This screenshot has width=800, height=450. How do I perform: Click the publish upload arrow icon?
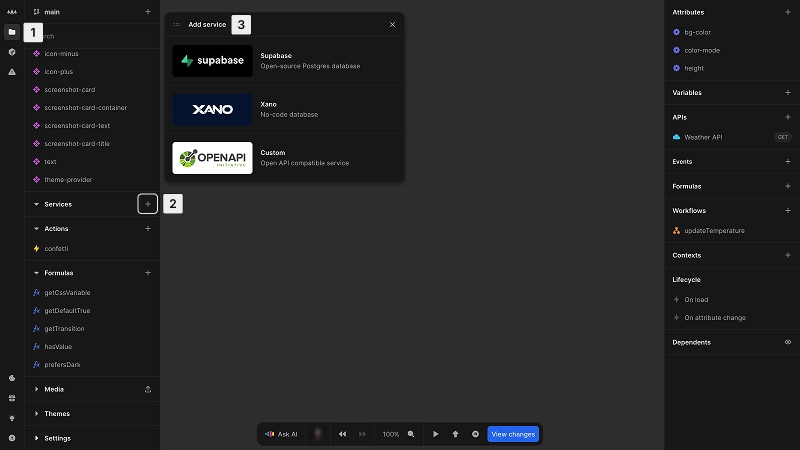coord(455,434)
